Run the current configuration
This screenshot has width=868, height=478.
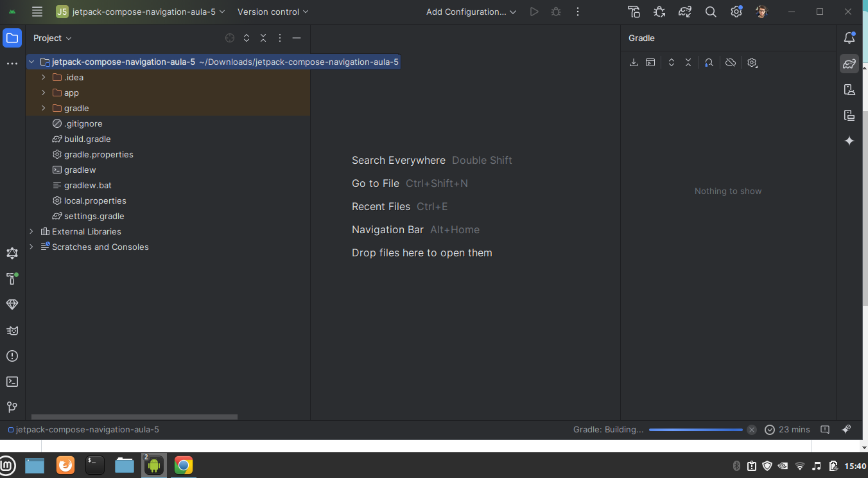click(534, 12)
